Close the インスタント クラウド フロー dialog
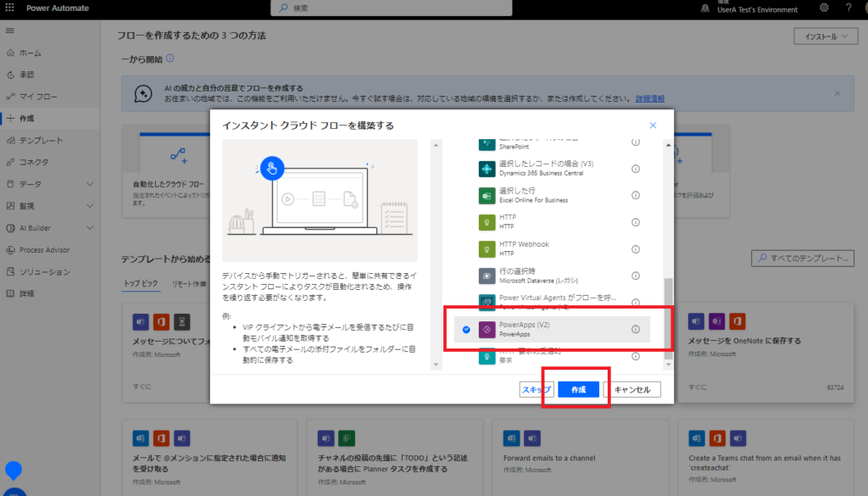Image resolution: width=868 pixels, height=496 pixels. click(654, 125)
